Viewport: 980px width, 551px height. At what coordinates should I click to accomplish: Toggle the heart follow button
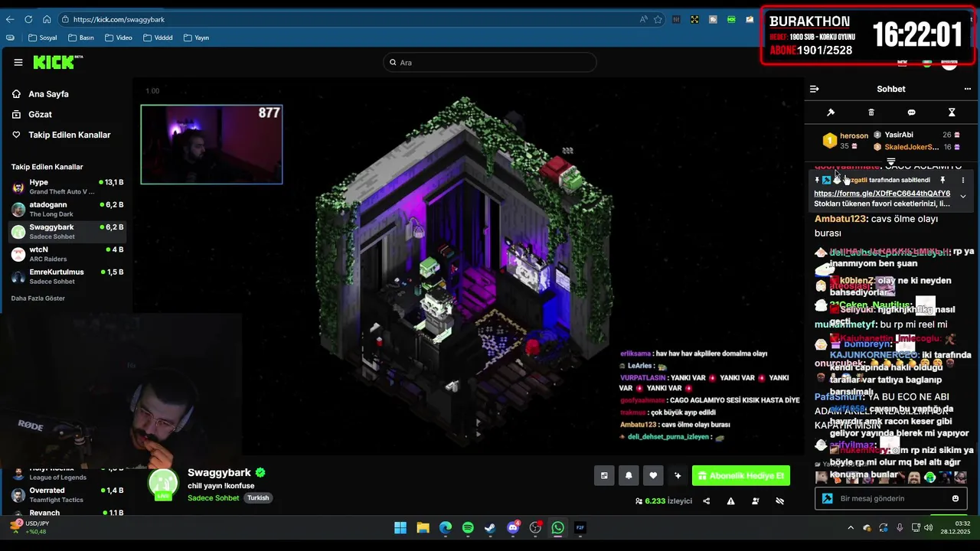click(x=653, y=476)
